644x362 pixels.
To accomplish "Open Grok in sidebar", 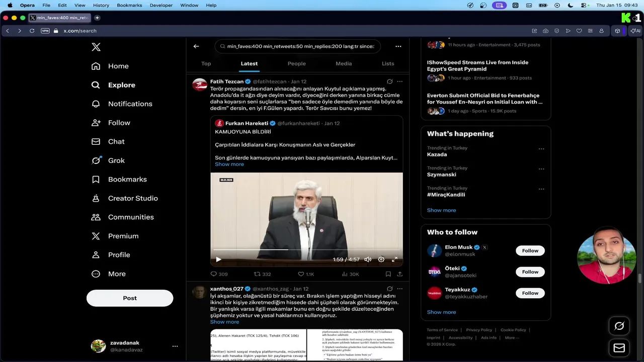I will (x=108, y=160).
